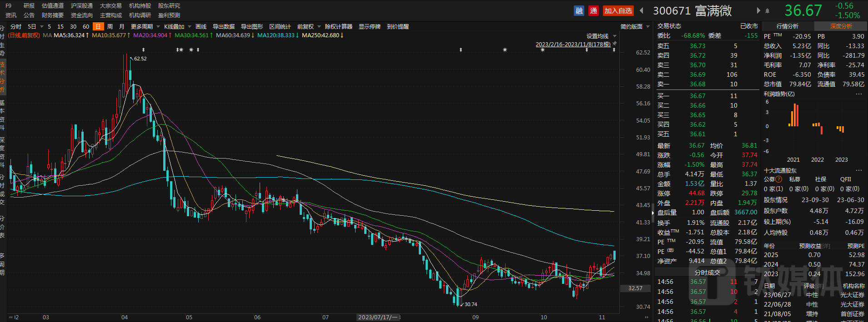
Task: Click the 2023/2/16-2023/11/8 date range link
Action: pyautogui.click(x=573, y=45)
